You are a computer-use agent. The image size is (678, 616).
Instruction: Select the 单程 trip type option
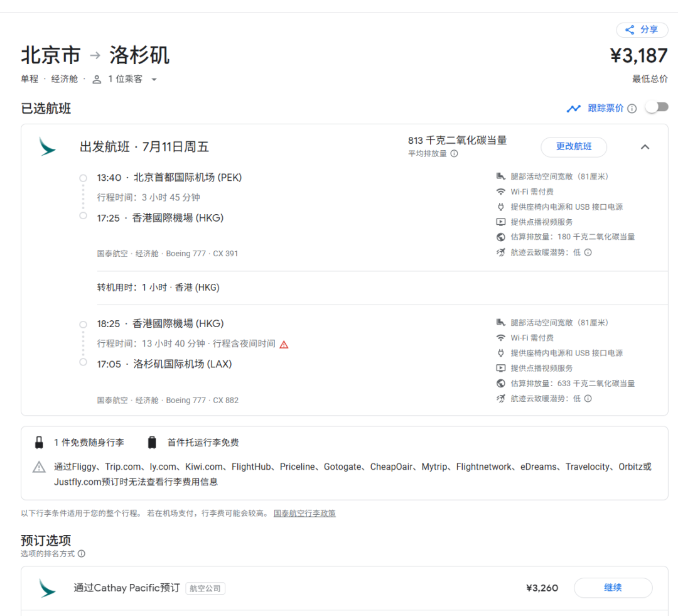tap(30, 79)
